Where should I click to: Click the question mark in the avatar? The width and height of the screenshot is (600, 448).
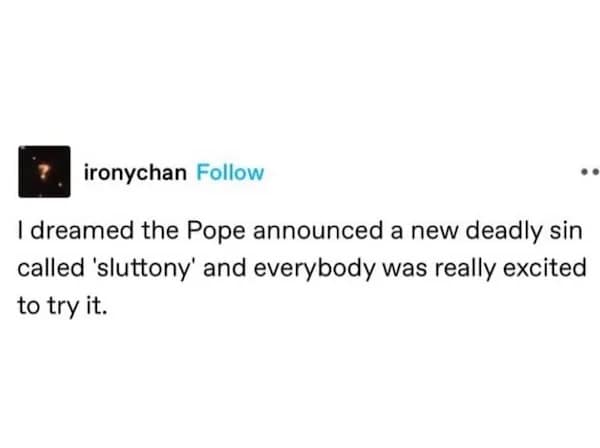42,171
